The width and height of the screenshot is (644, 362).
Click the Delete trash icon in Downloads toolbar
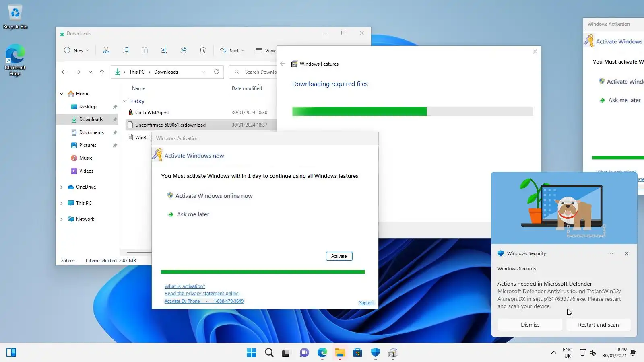pos(203,50)
